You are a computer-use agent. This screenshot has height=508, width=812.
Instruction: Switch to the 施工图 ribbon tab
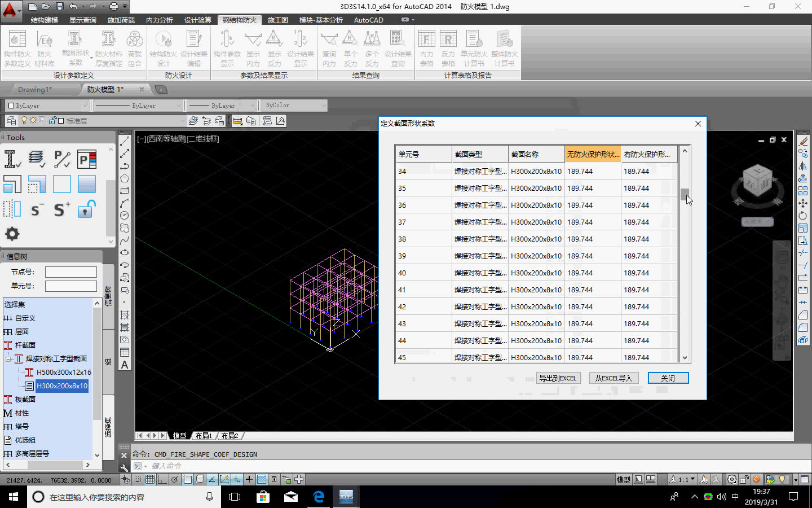click(278, 20)
